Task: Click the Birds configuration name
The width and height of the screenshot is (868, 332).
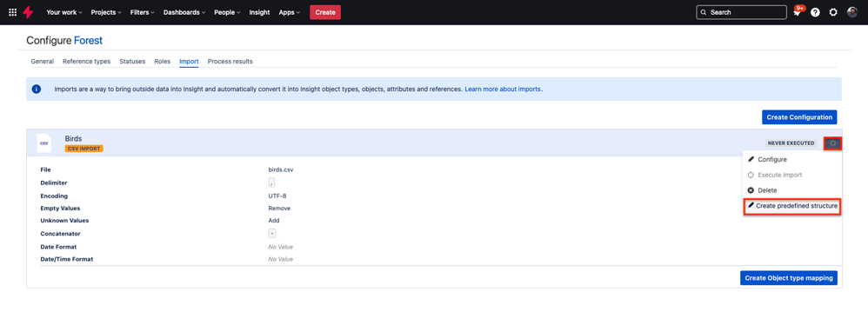Action: [x=74, y=138]
